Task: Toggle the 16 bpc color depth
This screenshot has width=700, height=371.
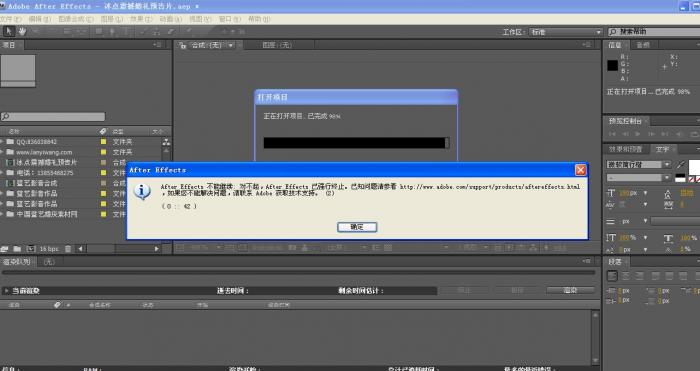Action: pyautogui.click(x=49, y=249)
